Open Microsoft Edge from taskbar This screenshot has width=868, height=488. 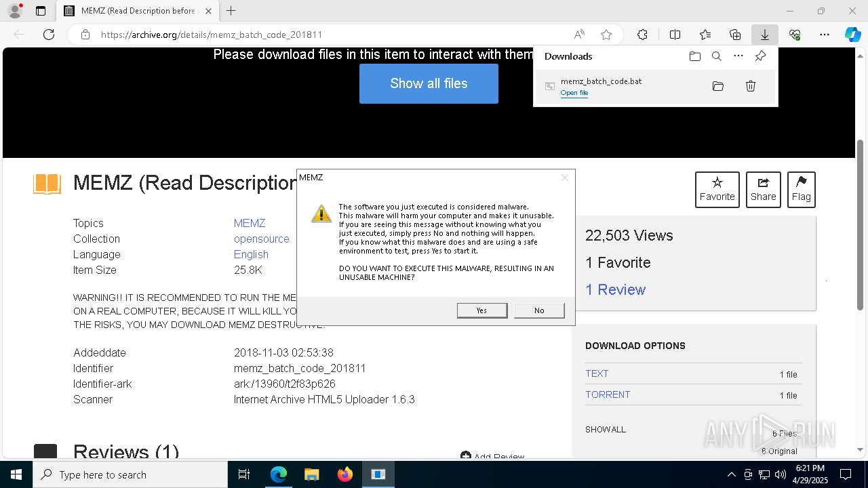pyautogui.click(x=279, y=474)
